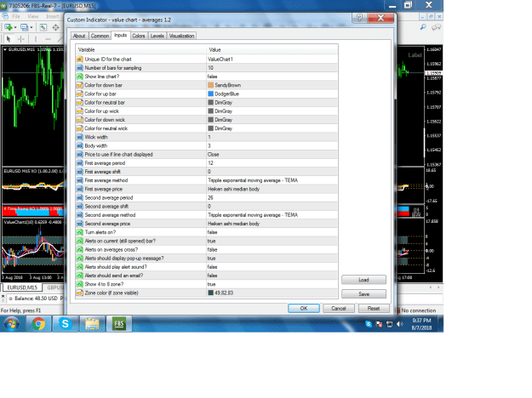Image resolution: width=532 pixels, height=398 pixels.
Task: Click the Reset button
Action: click(374, 308)
